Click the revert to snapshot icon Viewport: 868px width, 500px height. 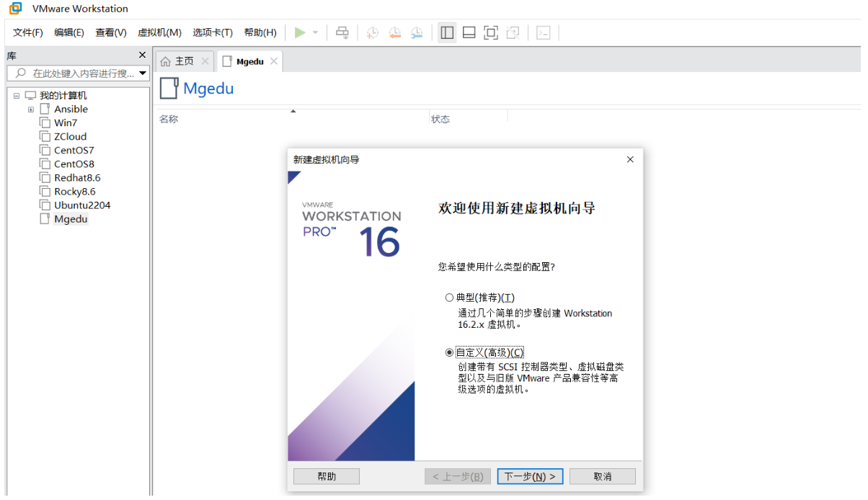click(x=394, y=32)
